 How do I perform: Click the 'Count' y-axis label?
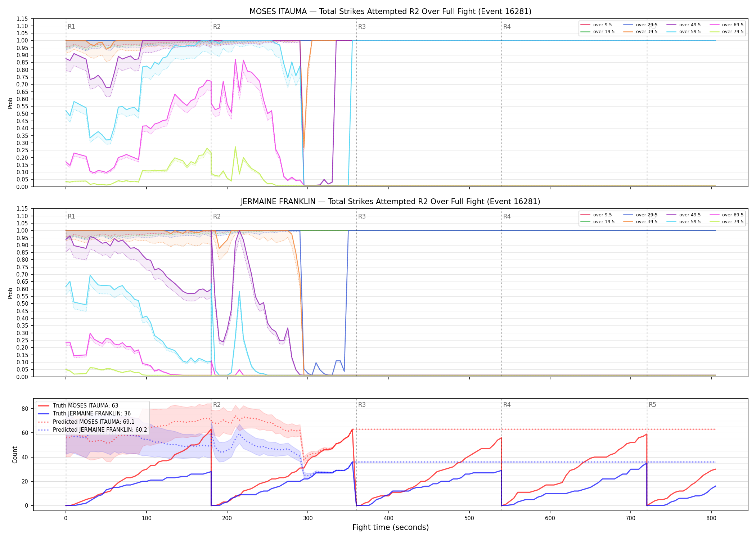click(x=15, y=455)
